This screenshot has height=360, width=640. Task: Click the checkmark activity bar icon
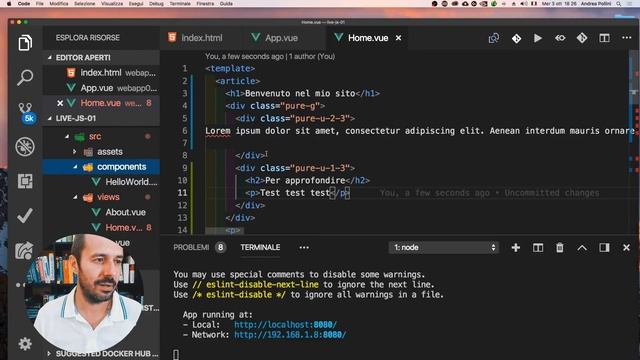25,216
